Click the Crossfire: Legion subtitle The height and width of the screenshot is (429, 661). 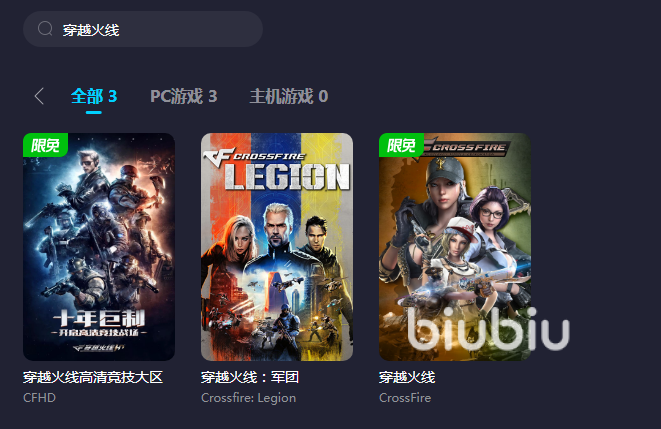click(248, 398)
